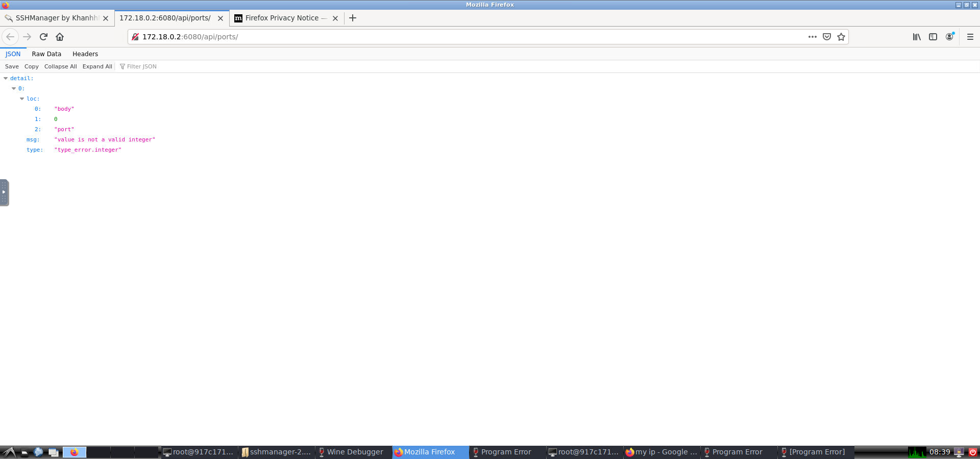Open the Firefox Library menu
Viewport: 980px width, 459px height.
click(x=917, y=37)
